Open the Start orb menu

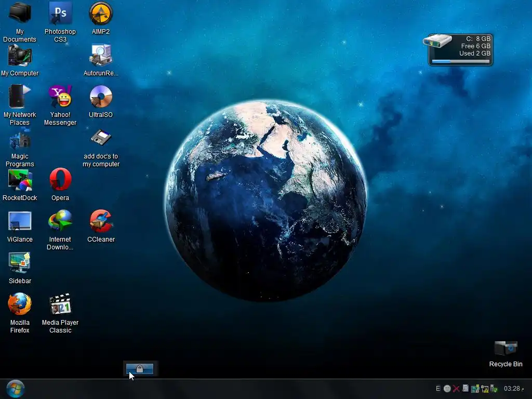pos(15,389)
